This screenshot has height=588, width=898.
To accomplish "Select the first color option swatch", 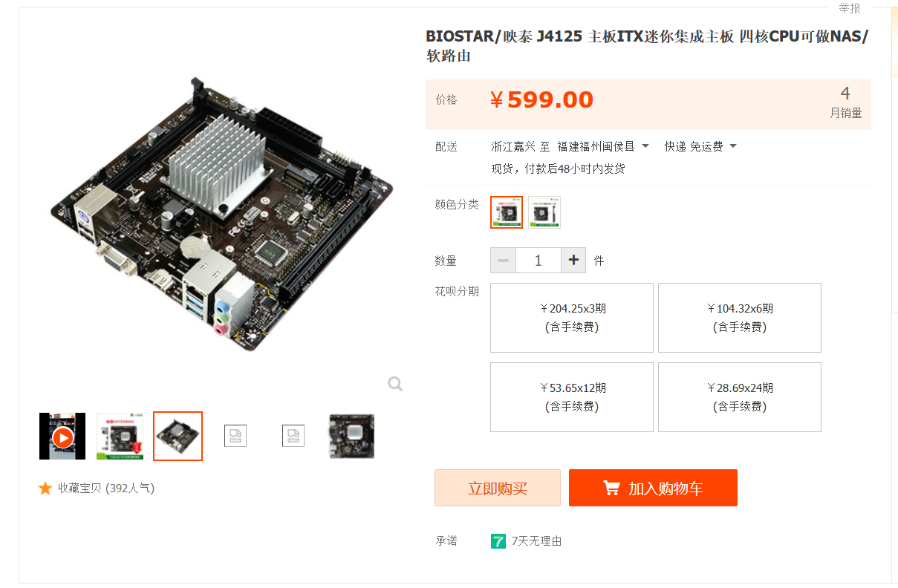I will [x=507, y=212].
